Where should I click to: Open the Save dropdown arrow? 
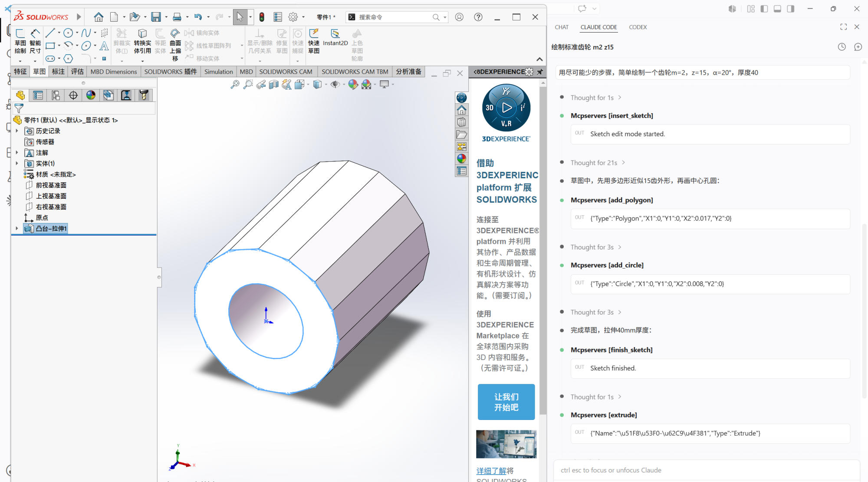[166, 17]
